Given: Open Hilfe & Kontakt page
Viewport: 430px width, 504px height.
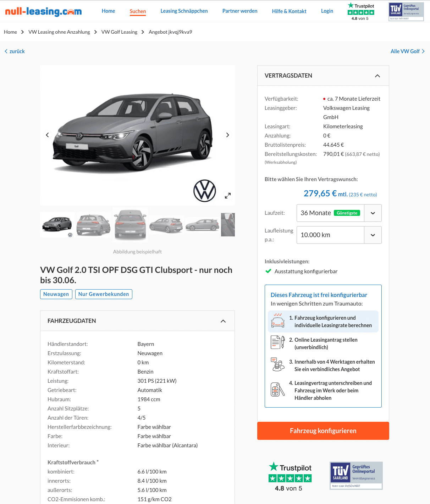Looking at the screenshot, I should point(289,11).
